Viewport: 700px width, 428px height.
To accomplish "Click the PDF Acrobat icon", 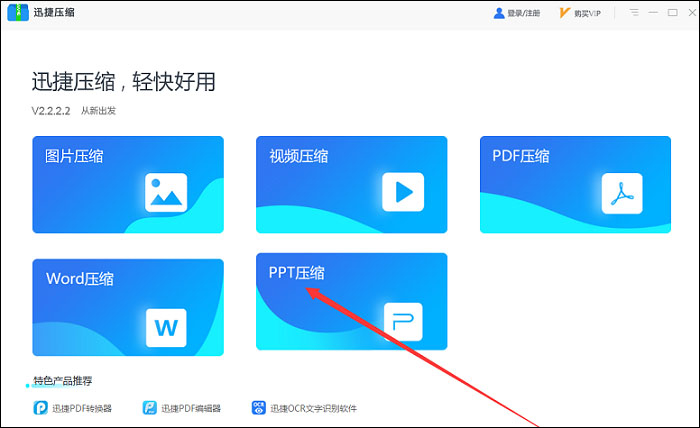I will 622,193.
